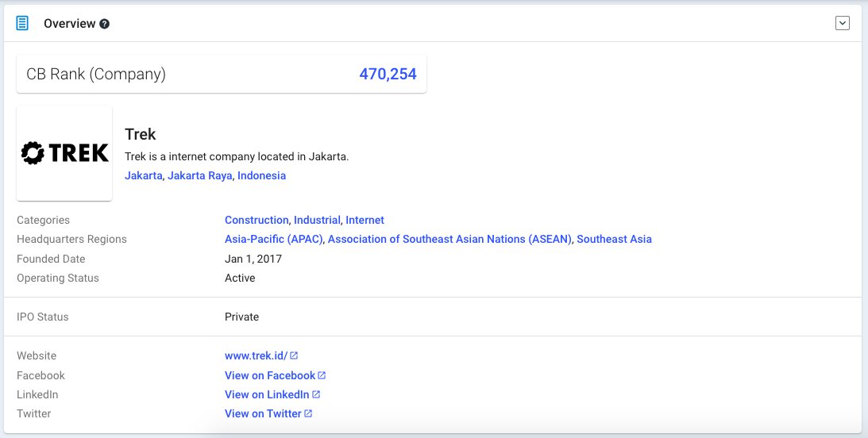This screenshot has height=438, width=868.
Task: Click external-link icon beside View on Twitter
Action: click(x=308, y=413)
